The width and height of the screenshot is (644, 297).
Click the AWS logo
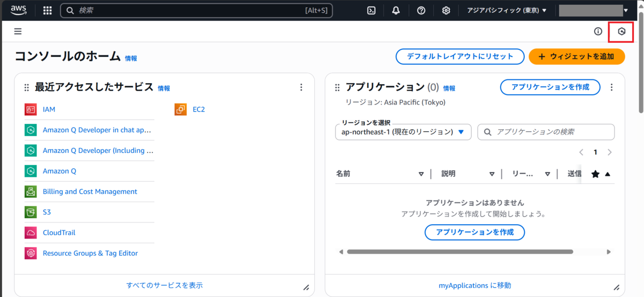(19, 10)
